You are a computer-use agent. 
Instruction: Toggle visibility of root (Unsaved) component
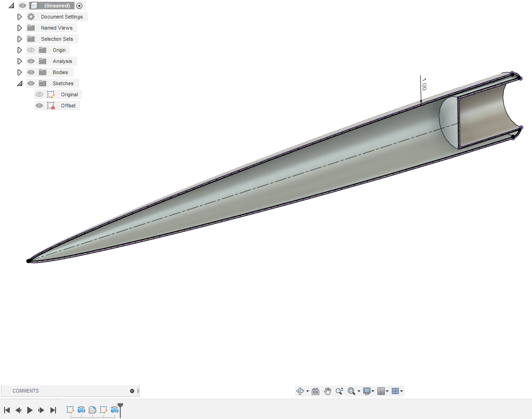click(x=22, y=6)
